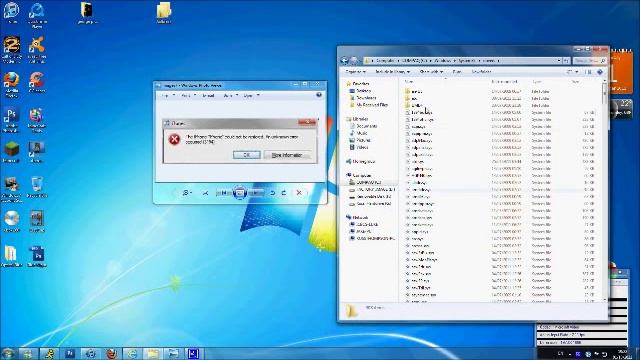Select Libraries in navigation pane

(358, 119)
